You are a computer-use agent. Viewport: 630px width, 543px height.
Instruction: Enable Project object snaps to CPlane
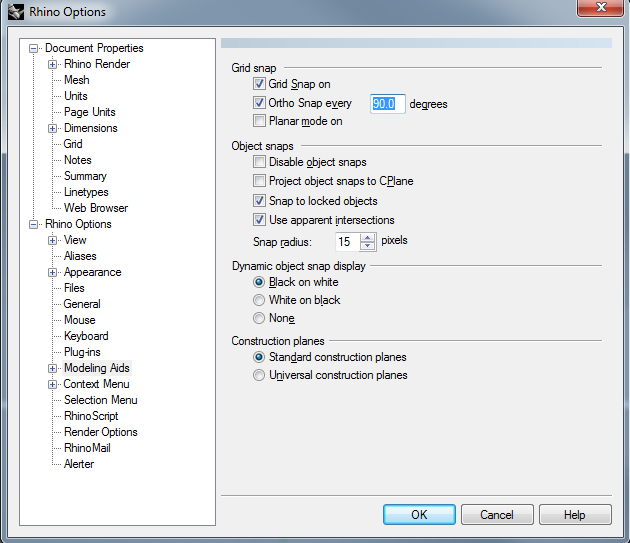click(x=259, y=180)
